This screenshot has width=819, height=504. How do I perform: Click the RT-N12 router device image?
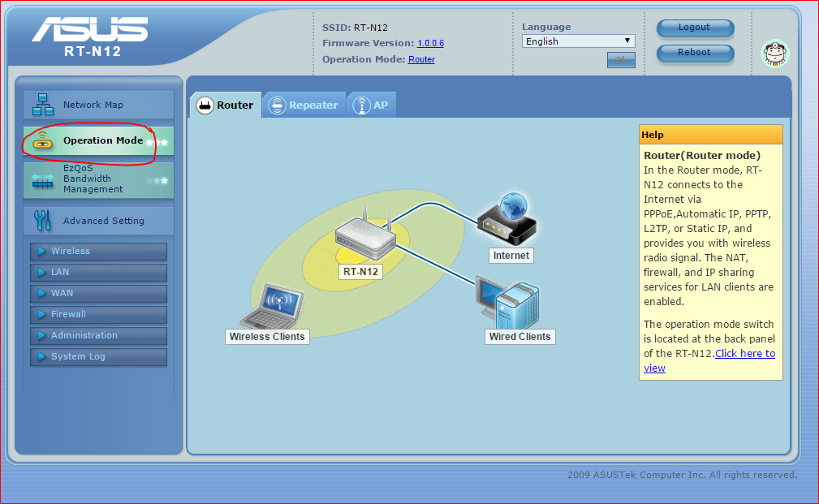(x=365, y=234)
